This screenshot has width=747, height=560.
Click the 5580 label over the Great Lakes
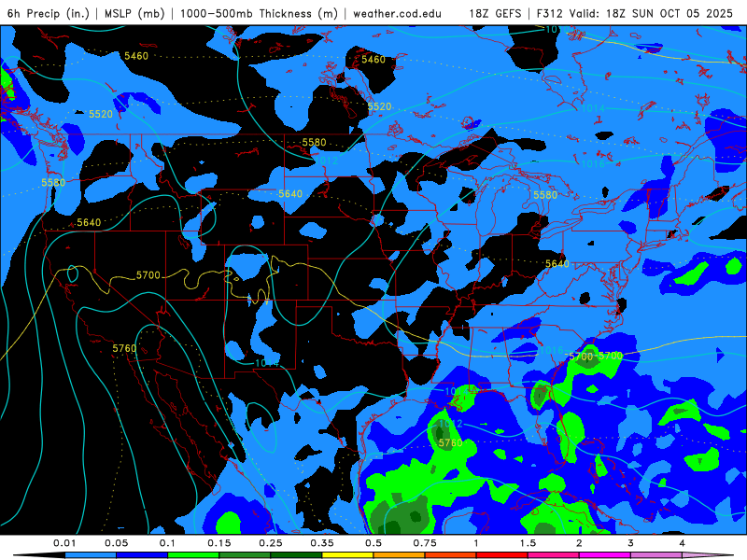[x=545, y=195]
